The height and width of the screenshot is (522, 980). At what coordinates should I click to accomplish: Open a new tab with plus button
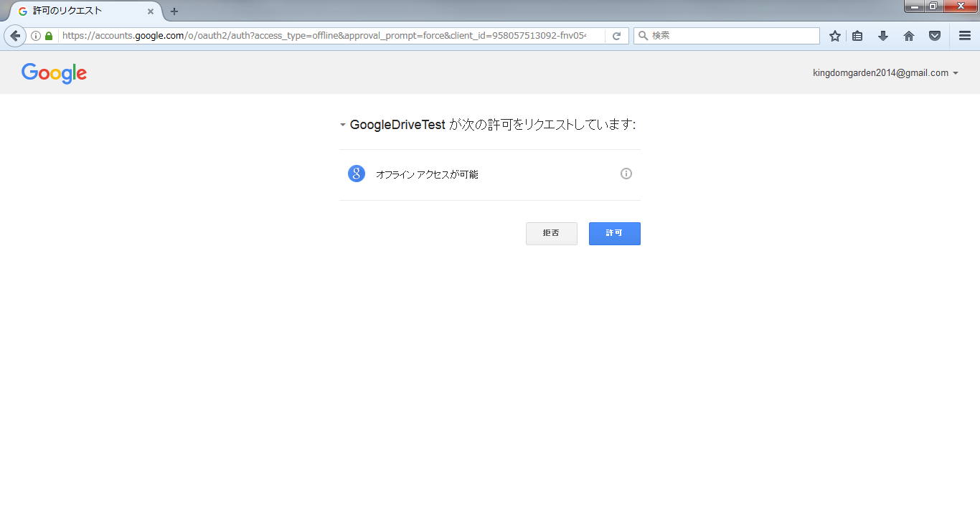click(x=174, y=11)
